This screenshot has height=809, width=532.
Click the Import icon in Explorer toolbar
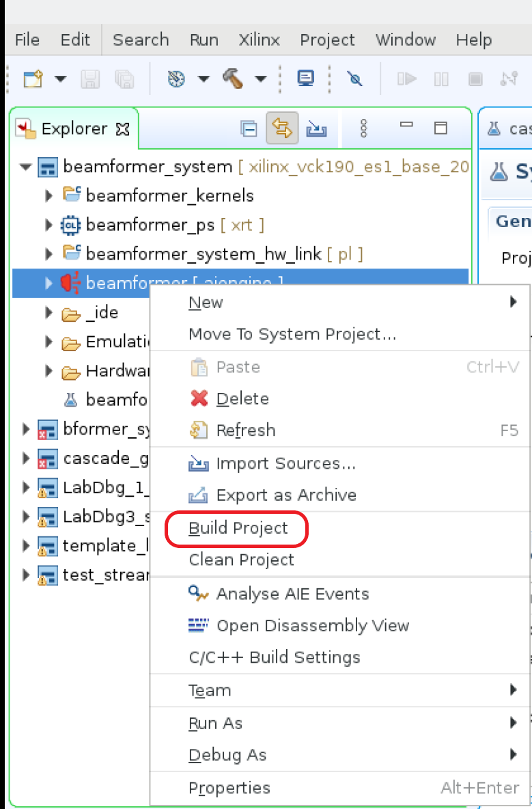tap(316, 128)
